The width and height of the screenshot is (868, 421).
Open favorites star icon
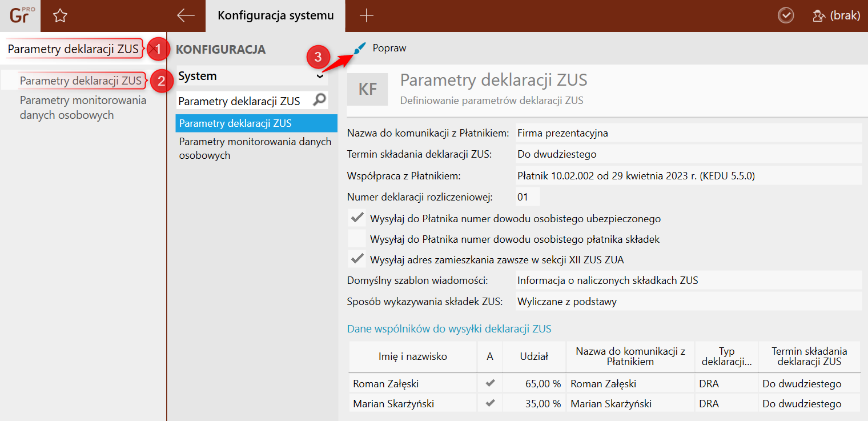(x=60, y=16)
